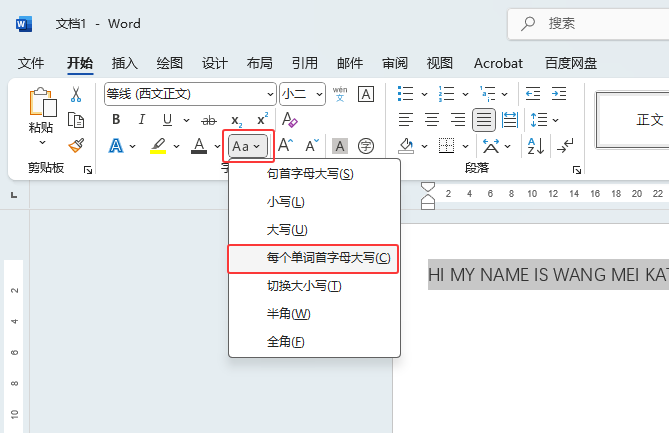
Task: Click the Distributed alignment icon
Action: click(510, 120)
